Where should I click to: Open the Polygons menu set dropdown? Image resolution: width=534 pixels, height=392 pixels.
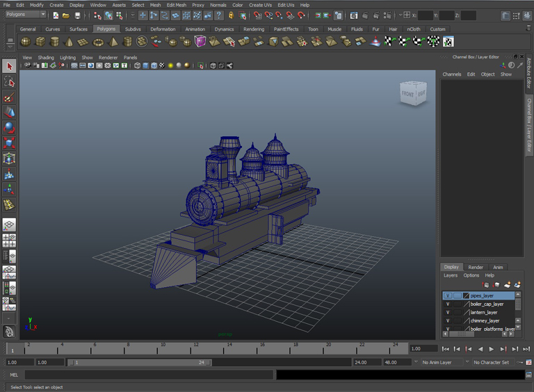coord(26,15)
